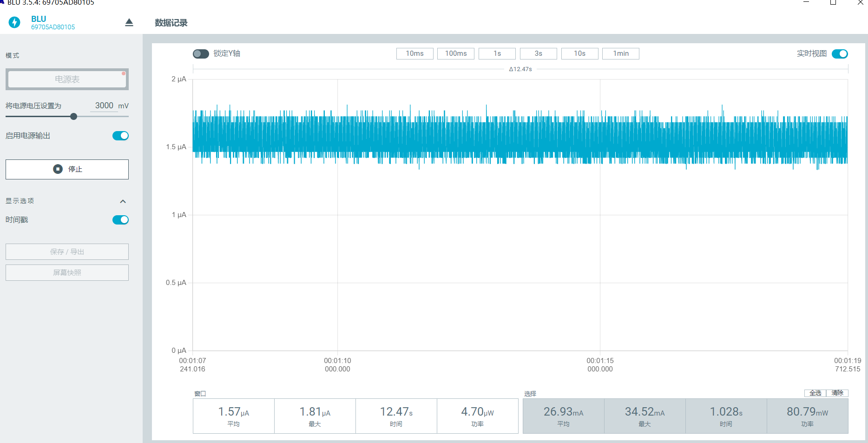This screenshot has height=443, width=868.
Task: Click the 屏幕快照 screenshot button
Action: [67, 273]
